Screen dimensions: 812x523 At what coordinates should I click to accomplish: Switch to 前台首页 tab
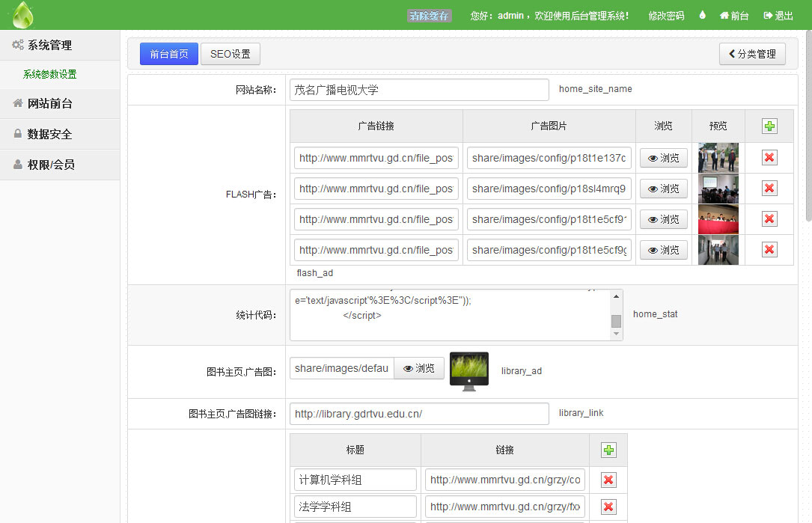[x=169, y=54]
